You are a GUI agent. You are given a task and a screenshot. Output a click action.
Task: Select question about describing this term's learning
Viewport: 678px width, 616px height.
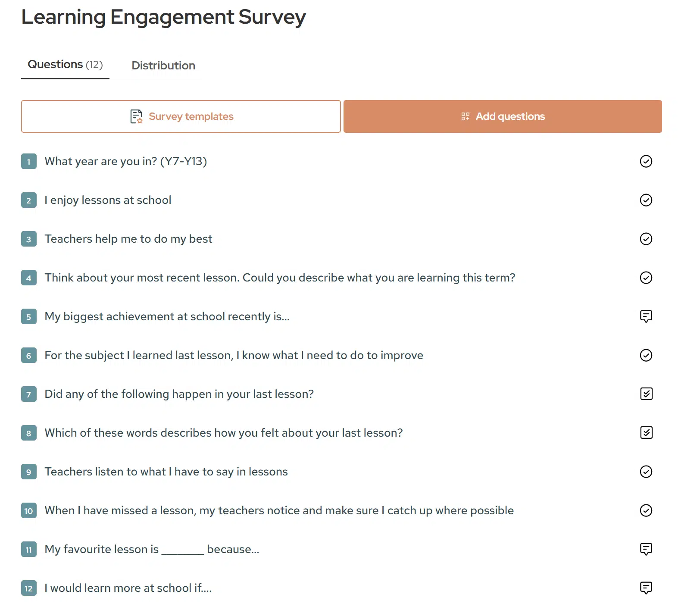pos(280,278)
